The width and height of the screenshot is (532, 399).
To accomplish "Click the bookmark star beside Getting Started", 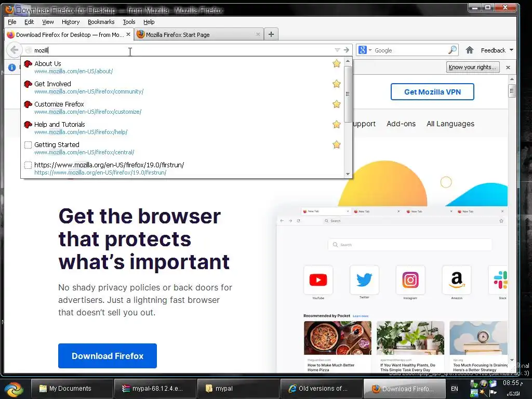I will tap(336, 144).
